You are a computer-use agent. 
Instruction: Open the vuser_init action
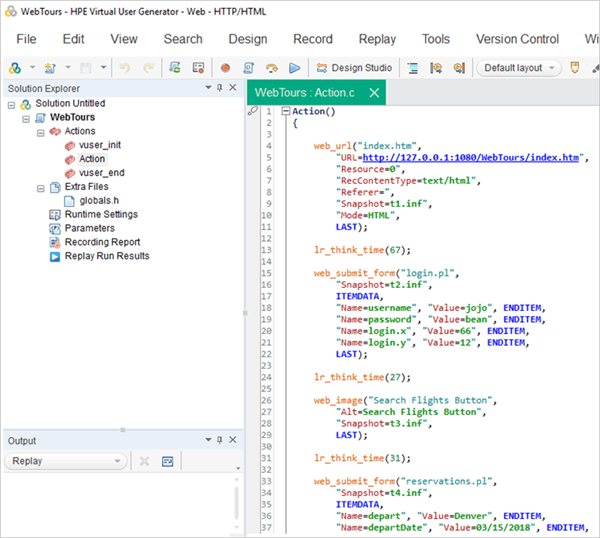[x=100, y=145]
